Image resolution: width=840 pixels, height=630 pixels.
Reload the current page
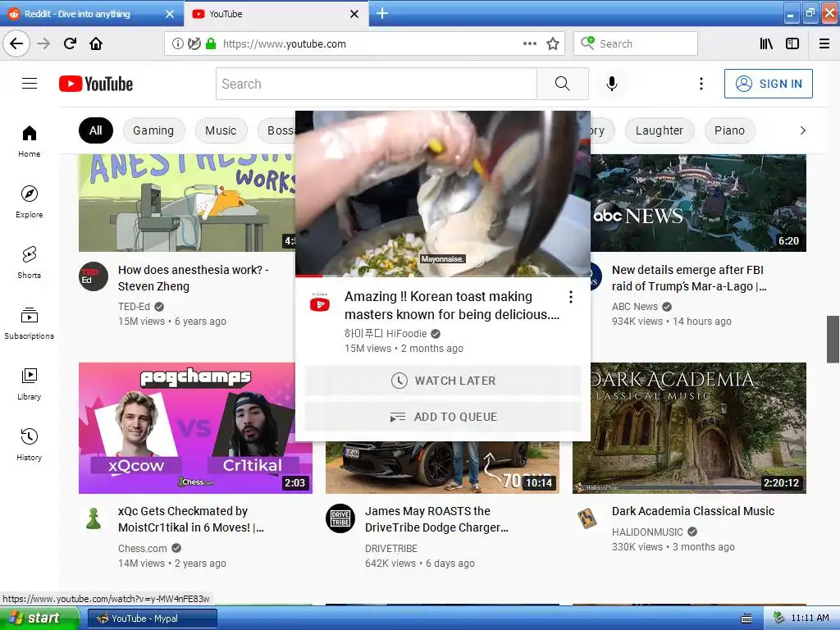[x=70, y=43]
